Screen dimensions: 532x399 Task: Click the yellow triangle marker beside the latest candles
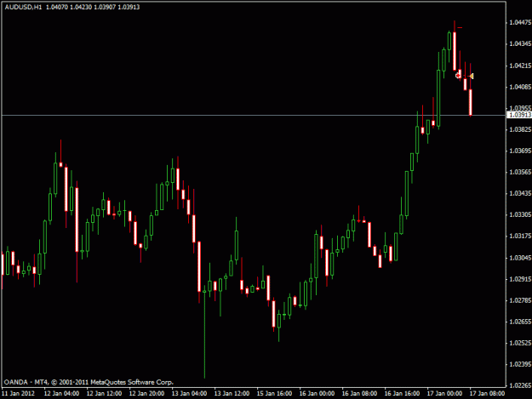click(x=472, y=77)
